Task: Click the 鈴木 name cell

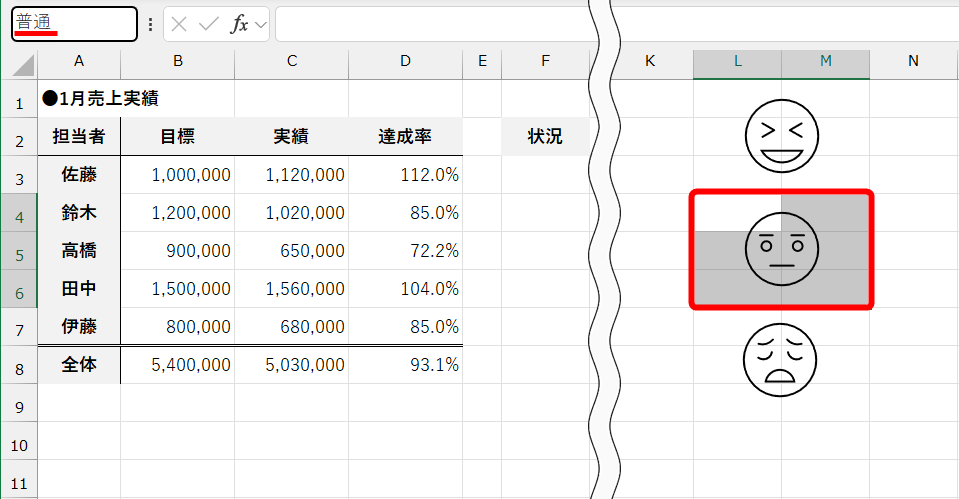Action: pyautogui.click(x=79, y=213)
